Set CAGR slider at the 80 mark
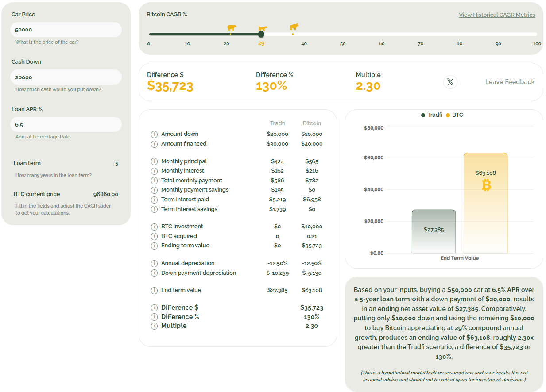 pyautogui.click(x=459, y=34)
